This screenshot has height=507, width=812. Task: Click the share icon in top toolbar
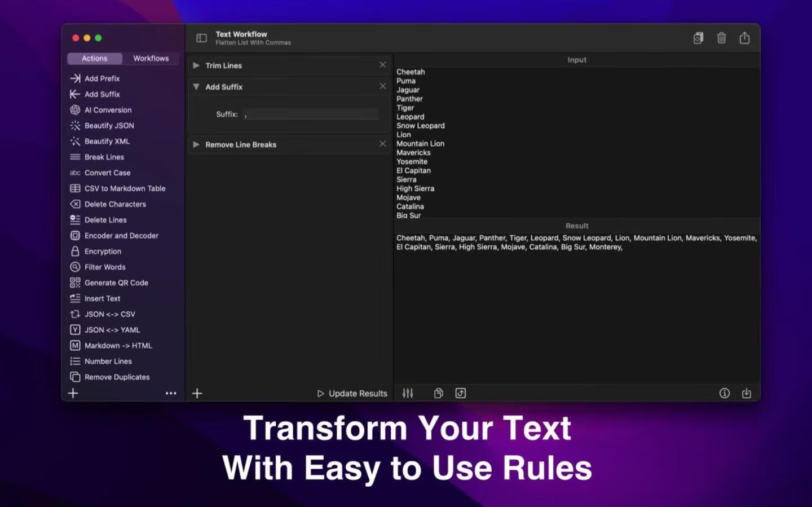tap(744, 38)
